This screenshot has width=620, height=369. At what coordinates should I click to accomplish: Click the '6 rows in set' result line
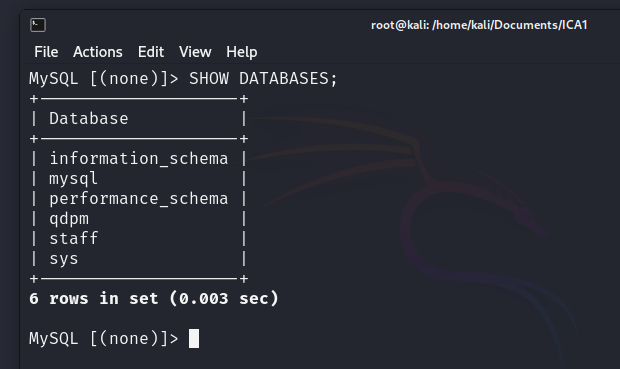[x=154, y=299]
